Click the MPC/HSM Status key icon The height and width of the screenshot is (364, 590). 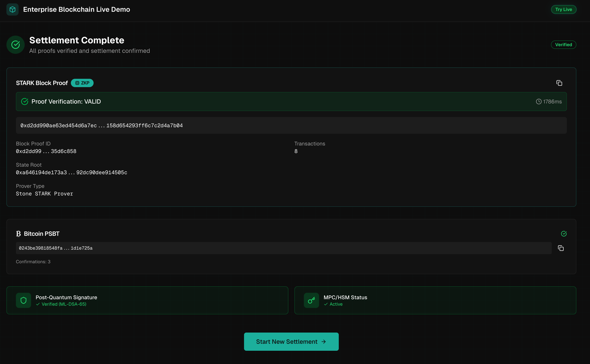(311, 300)
